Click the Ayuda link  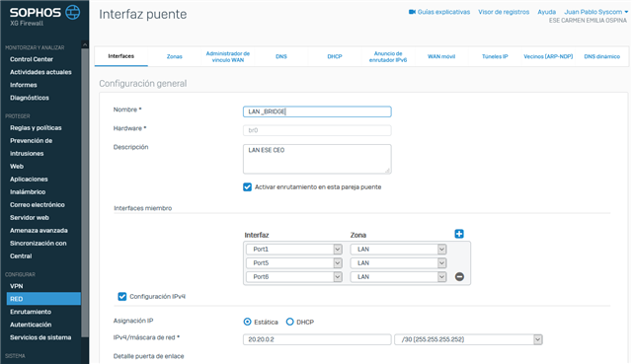(x=546, y=12)
